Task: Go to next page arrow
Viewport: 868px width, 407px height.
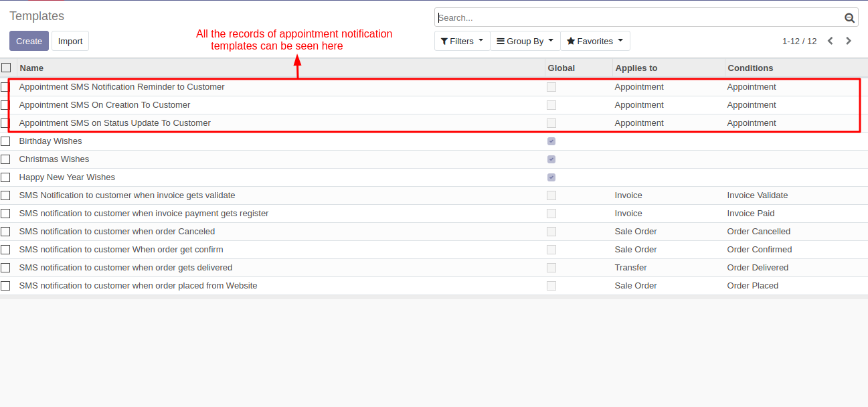Action: [849, 41]
